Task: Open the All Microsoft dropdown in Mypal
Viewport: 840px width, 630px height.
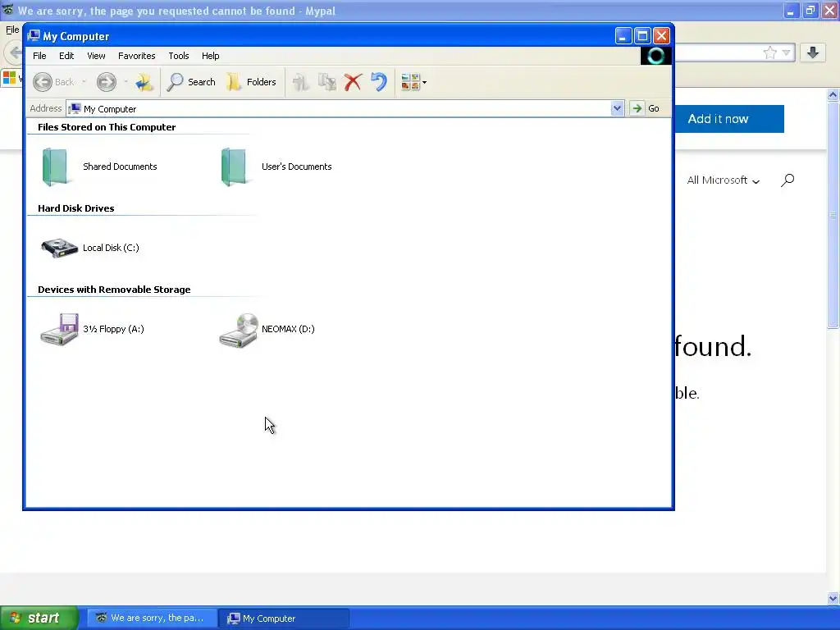Action: [724, 180]
